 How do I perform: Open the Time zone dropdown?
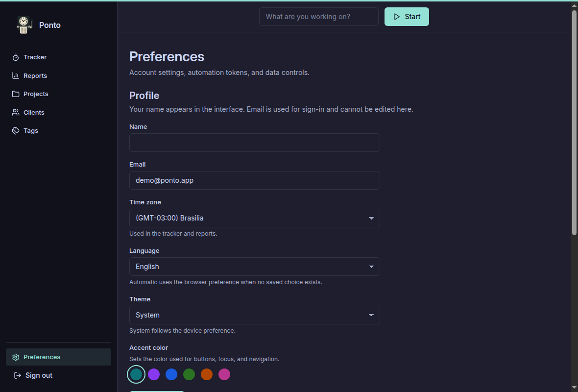(254, 218)
